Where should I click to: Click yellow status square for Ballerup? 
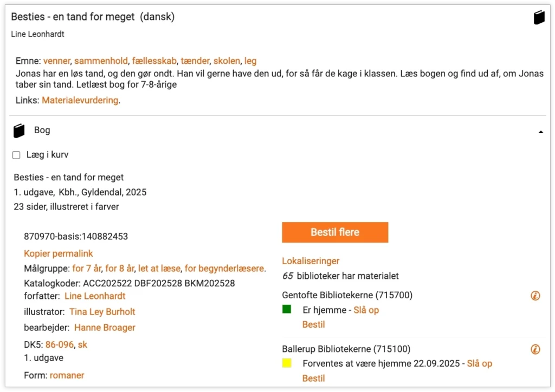tap(287, 363)
